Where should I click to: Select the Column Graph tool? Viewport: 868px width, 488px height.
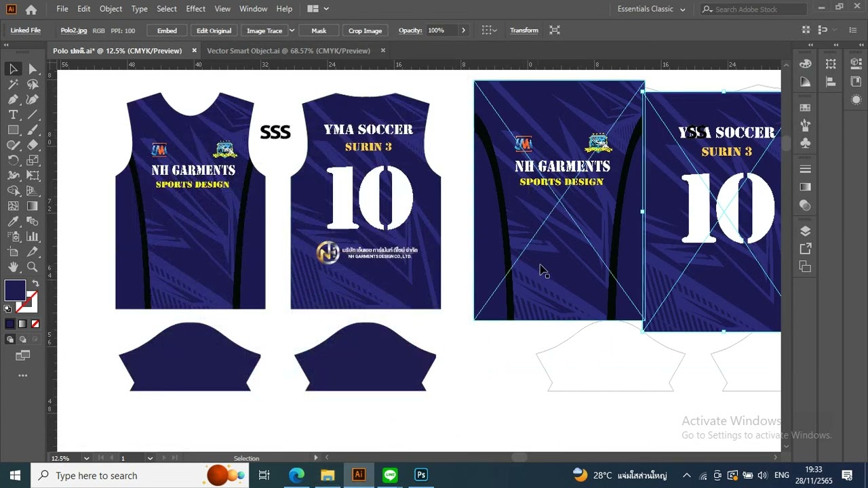click(33, 237)
